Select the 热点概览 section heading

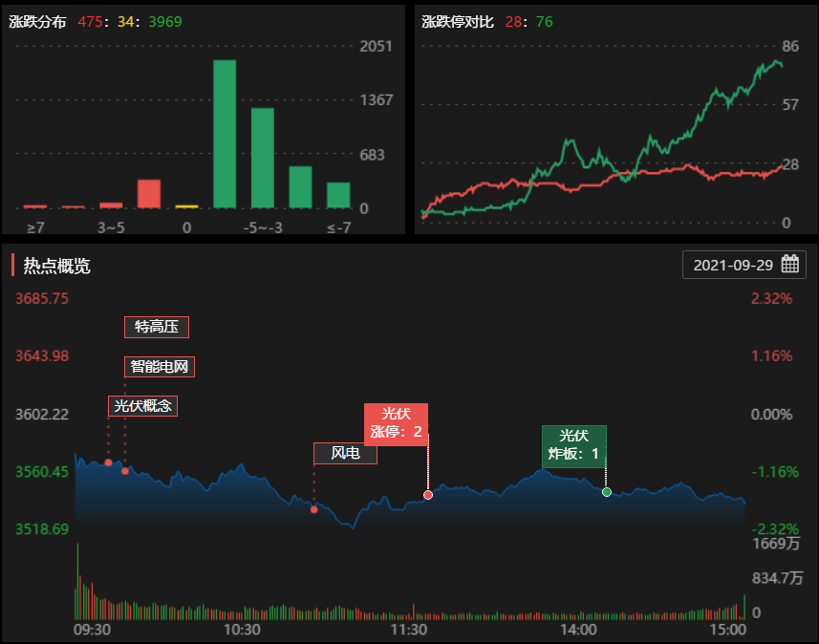tap(56, 266)
